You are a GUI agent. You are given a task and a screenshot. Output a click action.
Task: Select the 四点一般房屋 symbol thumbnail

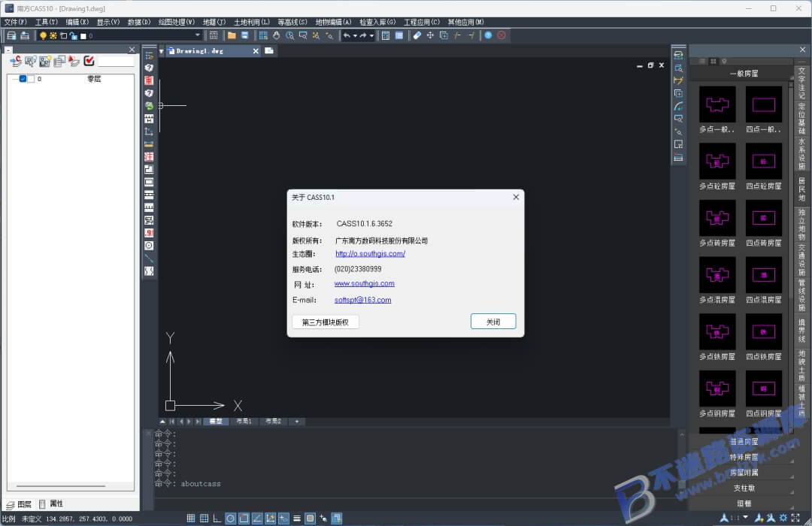coord(764,104)
